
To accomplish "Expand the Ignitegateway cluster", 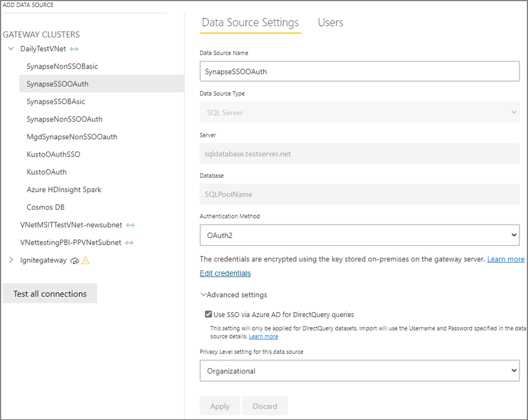I will tap(10, 260).
